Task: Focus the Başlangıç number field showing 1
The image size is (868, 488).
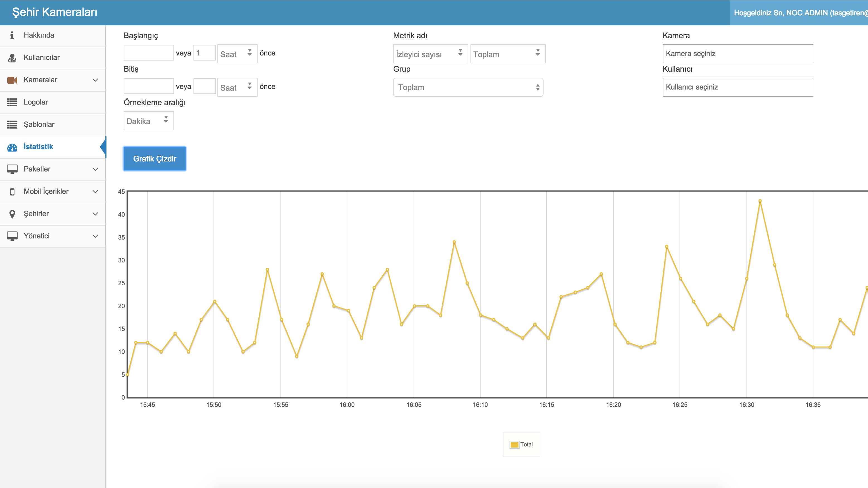Action: [204, 53]
